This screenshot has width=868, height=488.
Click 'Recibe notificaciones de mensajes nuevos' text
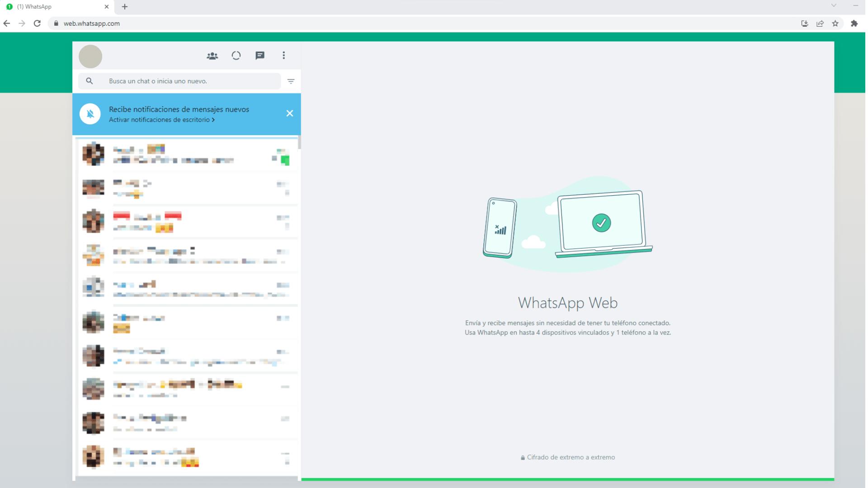(x=179, y=109)
